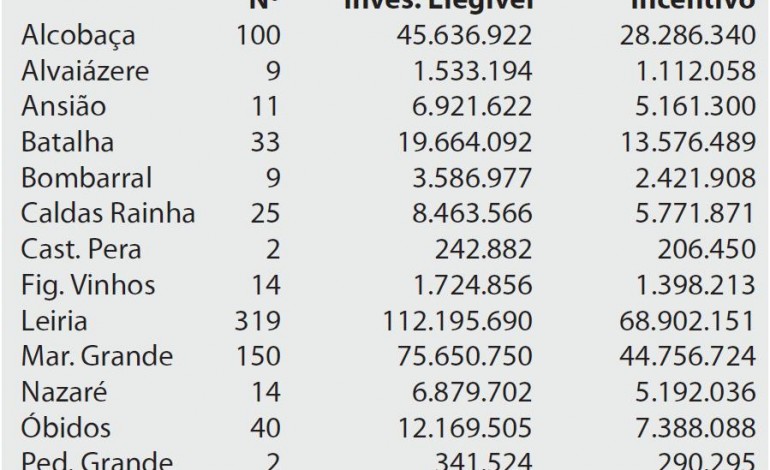Click the incentive value 68.902.151

[685, 322]
